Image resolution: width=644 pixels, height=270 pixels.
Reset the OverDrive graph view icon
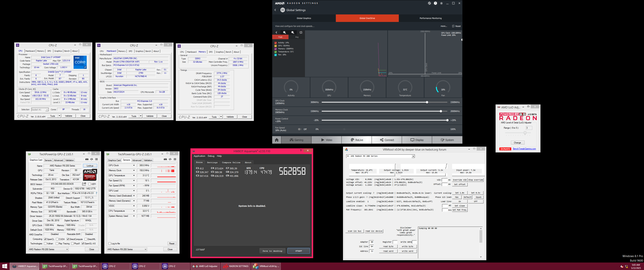pos(301,32)
